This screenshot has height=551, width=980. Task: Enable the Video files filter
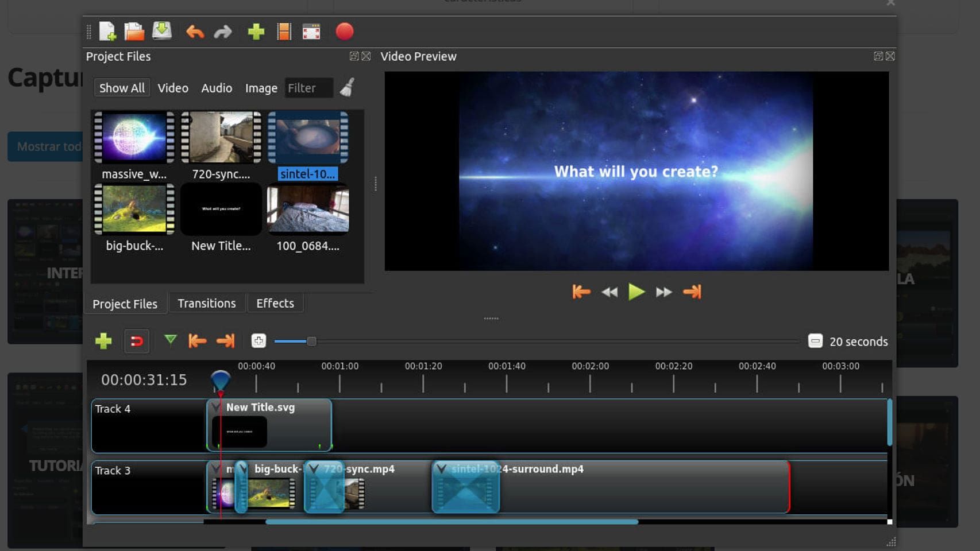coord(173,88)
